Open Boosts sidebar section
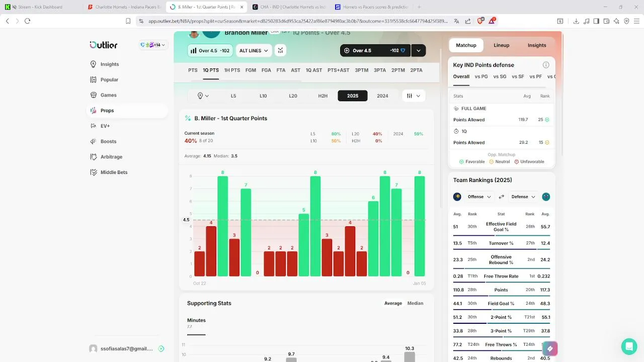The width and height of the screenshot is (644, 362). [103, 141]
